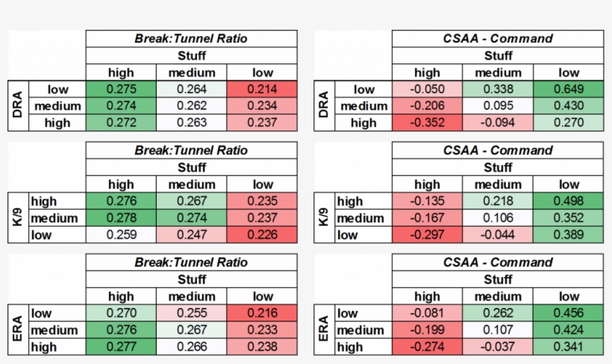
Task: Click the 0.341 cell
Action: point(568,347)
